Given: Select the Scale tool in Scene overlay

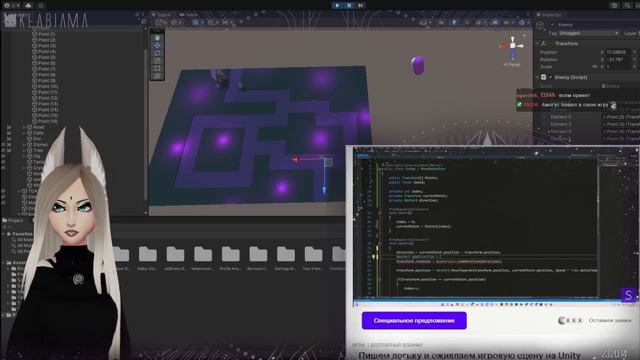Looking at the screenshot, I should [157, 61].
